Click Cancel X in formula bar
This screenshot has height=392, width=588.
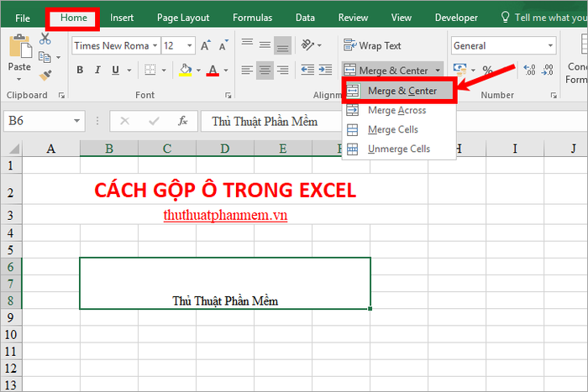coord(124,121)
